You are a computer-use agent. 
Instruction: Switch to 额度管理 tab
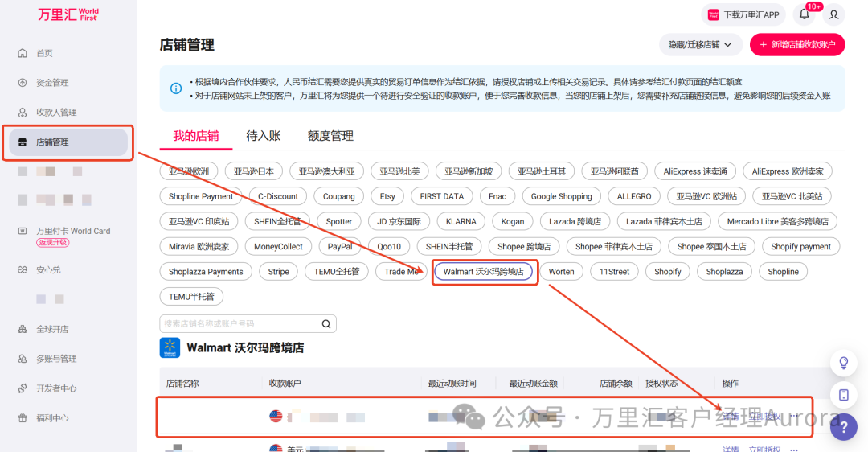330,136
